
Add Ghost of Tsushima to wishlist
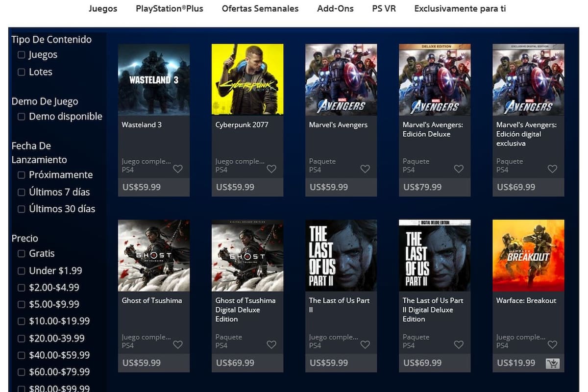[x=178, y=344]
